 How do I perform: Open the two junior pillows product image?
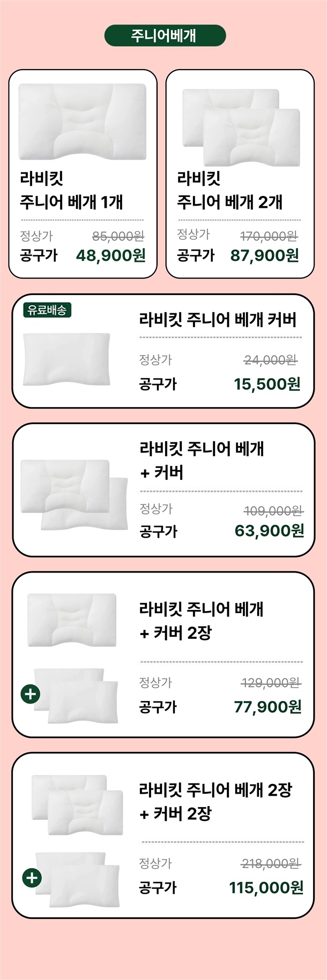tap(241, 127)
